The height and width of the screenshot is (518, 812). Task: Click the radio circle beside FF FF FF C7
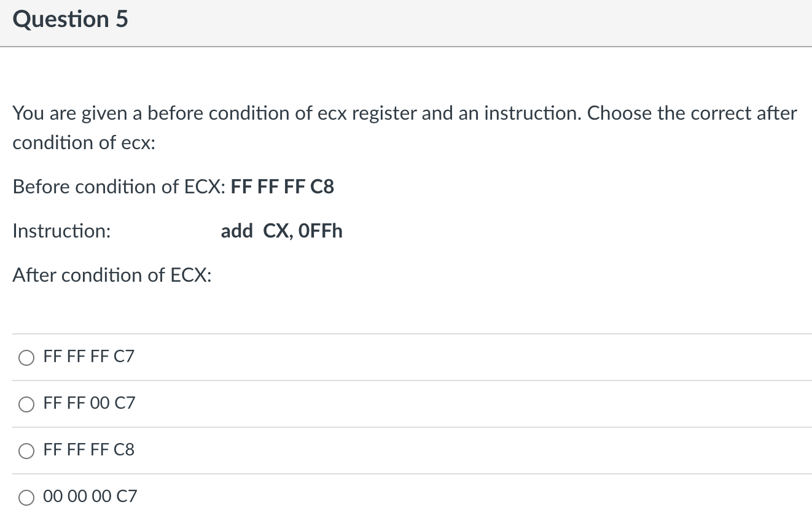coord(26,357)
